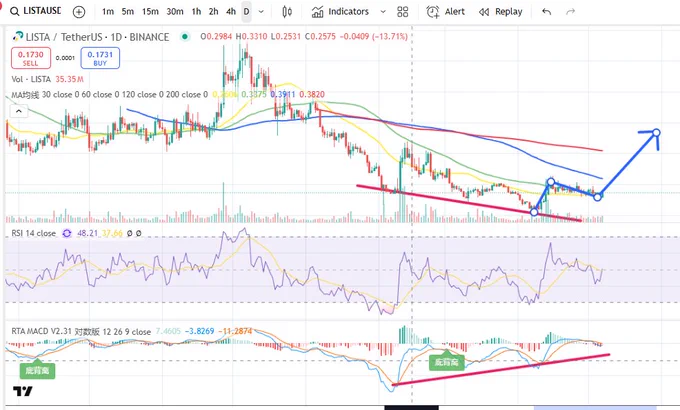The height and width of the screenshot is (410, 680).
Task: Click the RSI value 48.21
Action: [87, 233]
